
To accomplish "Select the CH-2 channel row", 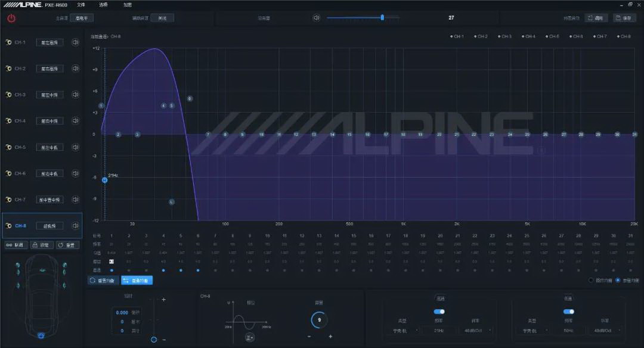I will (x=42, y=69).
